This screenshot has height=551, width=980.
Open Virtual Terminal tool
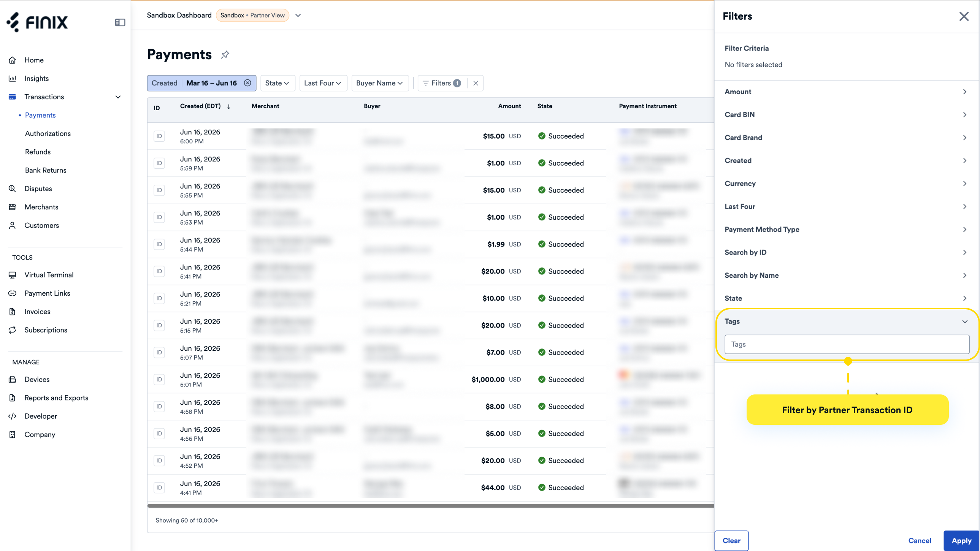49,275
